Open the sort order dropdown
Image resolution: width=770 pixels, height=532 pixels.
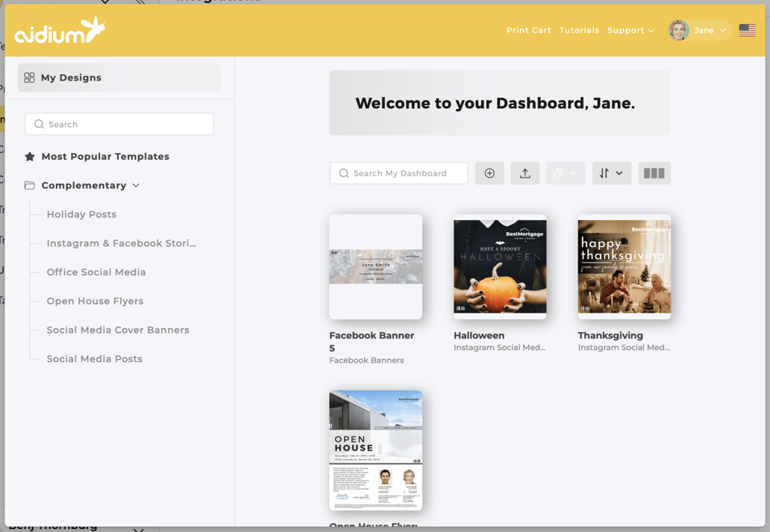click(611, 173)
